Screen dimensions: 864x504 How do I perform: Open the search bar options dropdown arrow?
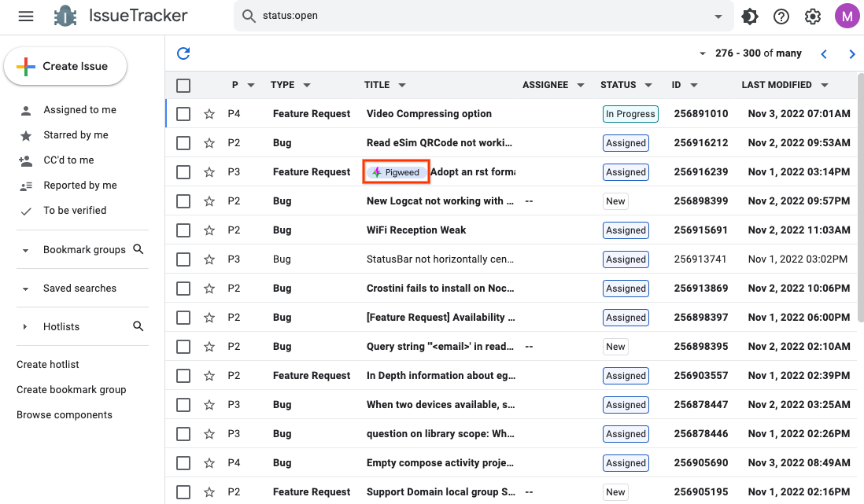point(718,17)
